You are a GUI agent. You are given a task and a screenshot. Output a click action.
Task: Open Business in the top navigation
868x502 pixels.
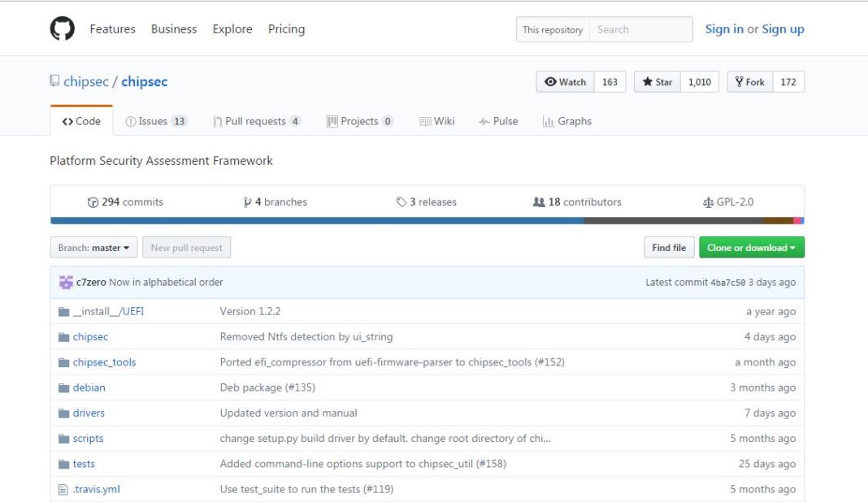[x=174, y=28]
